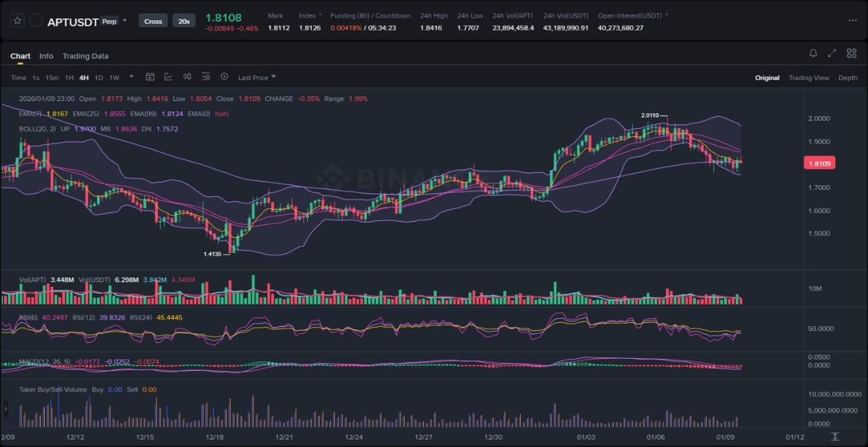Switch to the Chart tab
Image resolution: width=868 pixels, height=447 pixels.
[20, 56]
